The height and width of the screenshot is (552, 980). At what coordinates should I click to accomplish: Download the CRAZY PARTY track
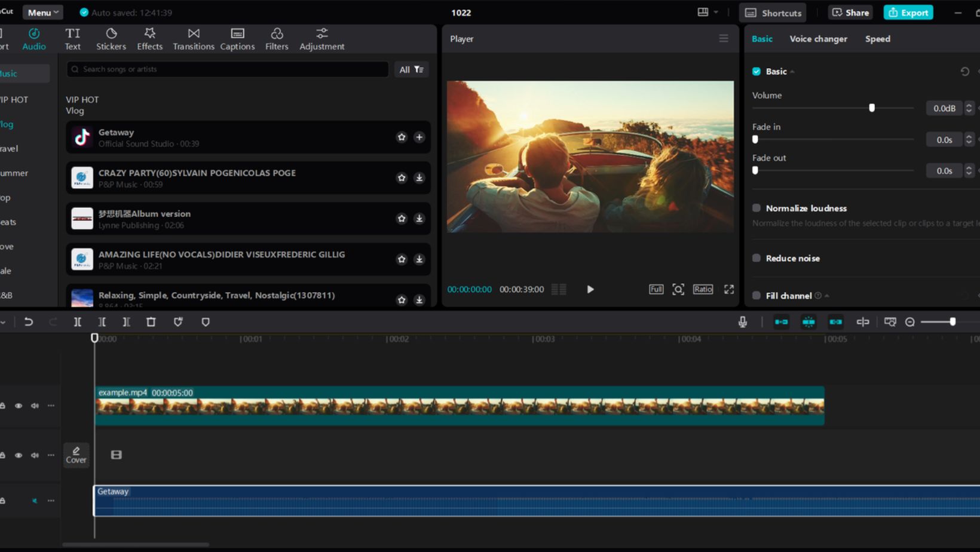(x=419, y=178)
